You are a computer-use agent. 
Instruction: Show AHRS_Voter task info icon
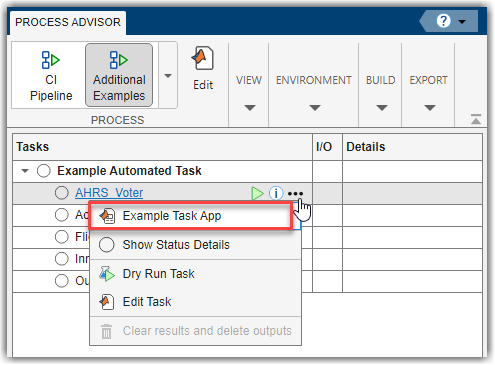(276, 193)
